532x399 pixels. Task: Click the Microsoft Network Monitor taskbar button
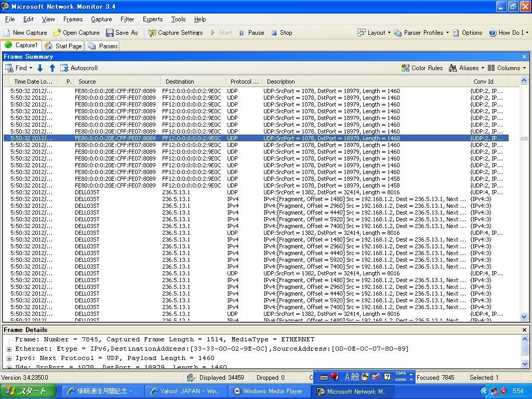click(x=352, y=392)
